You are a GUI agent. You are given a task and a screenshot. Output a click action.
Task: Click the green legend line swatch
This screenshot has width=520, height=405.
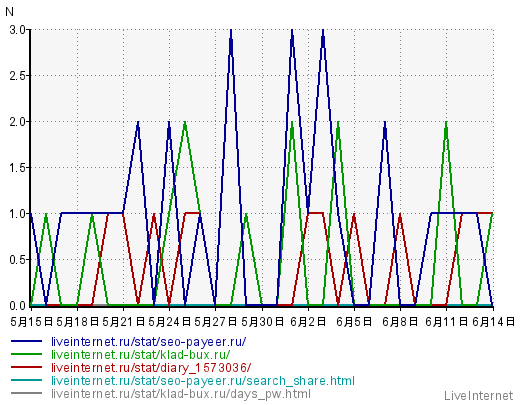[26, 354]
